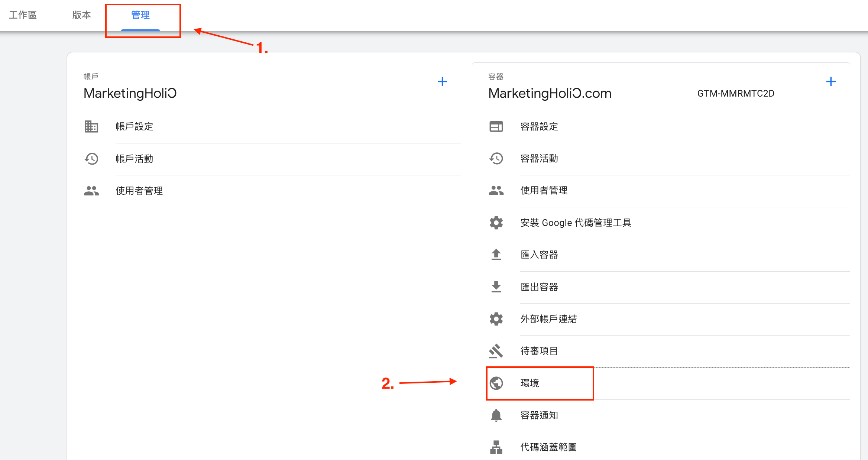Switch to the 版本 tab

[x=81, y=15]
